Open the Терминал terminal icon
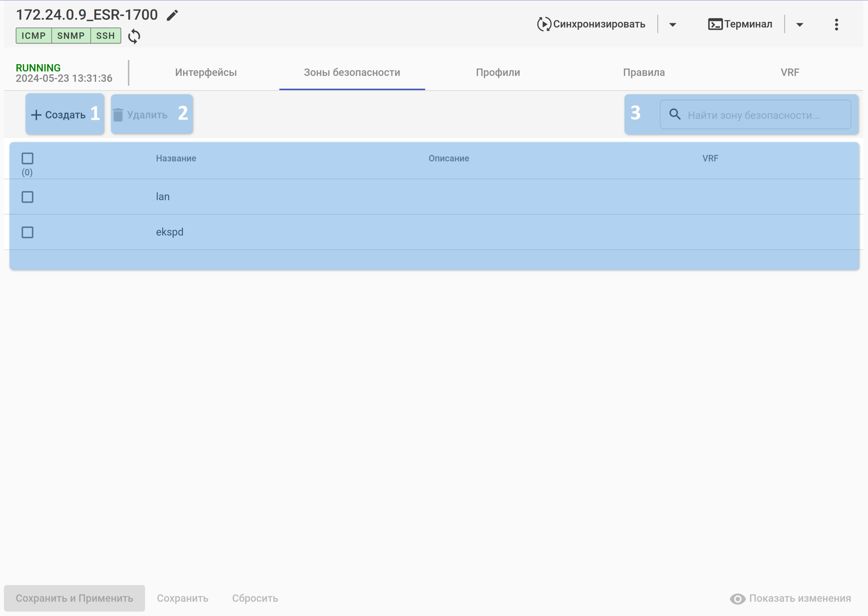Viewport: 868px width, 616px height. (715, 24)
